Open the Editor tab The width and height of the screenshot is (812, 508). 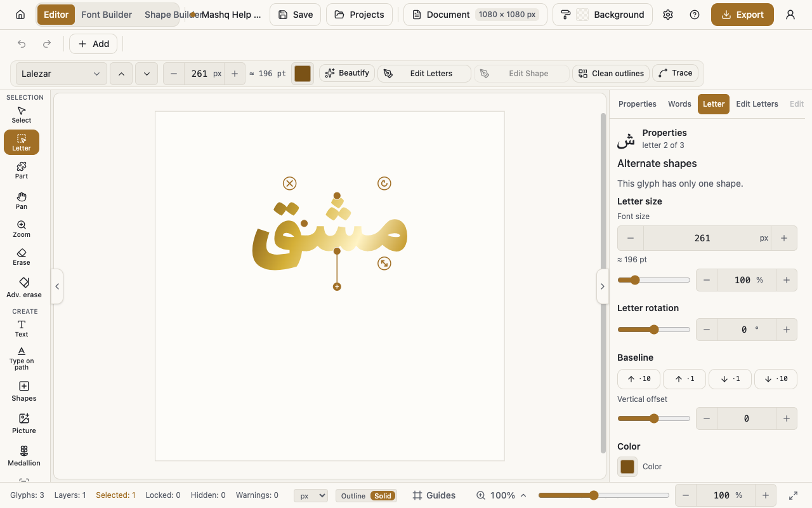56,15
